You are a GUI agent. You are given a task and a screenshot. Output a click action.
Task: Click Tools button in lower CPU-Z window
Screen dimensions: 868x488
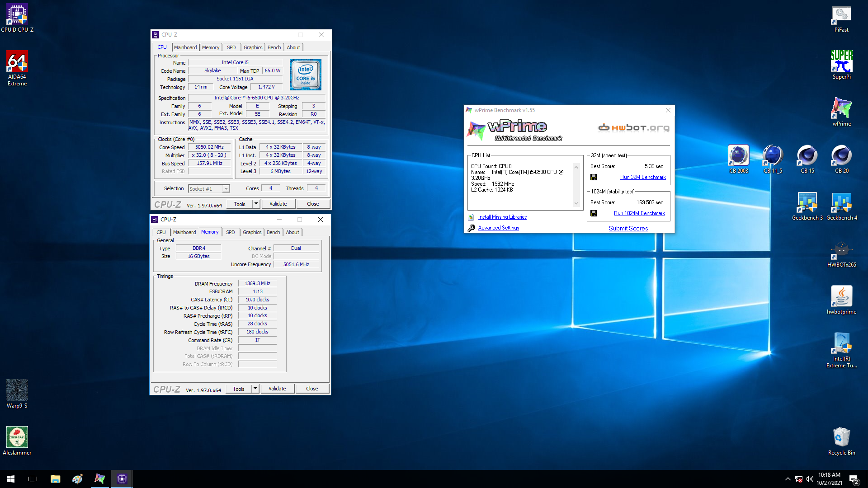pos(239,389)
